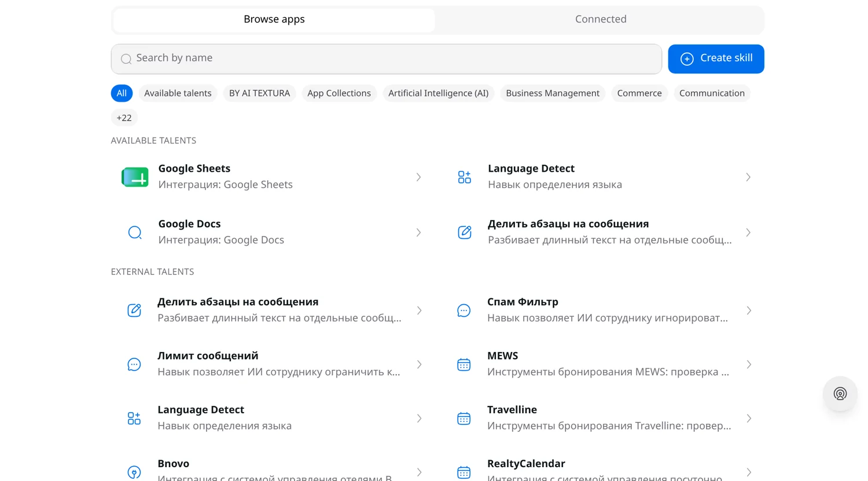
Task: Filter by BY AI TEXTURA chip
Action: click(x=259, y=93)
